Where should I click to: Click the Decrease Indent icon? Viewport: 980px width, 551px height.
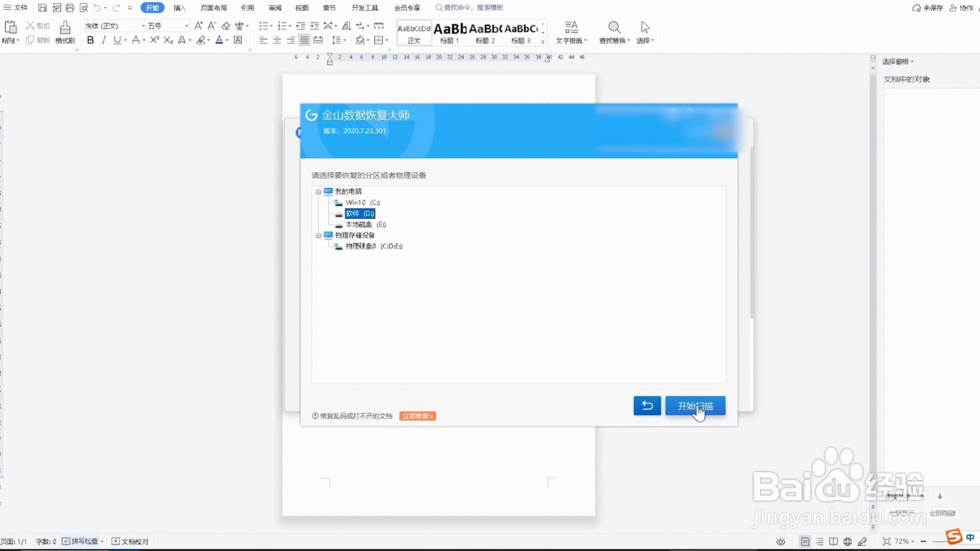click(301, 26)
